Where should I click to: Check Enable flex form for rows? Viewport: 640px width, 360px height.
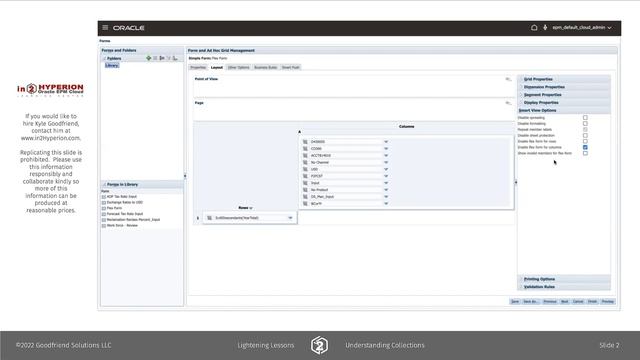pos(585,141)
